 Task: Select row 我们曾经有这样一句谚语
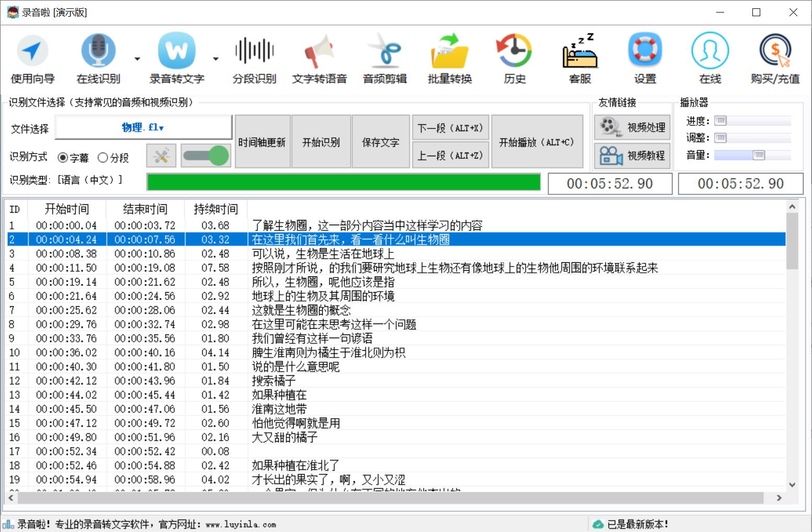coord(396,338)
